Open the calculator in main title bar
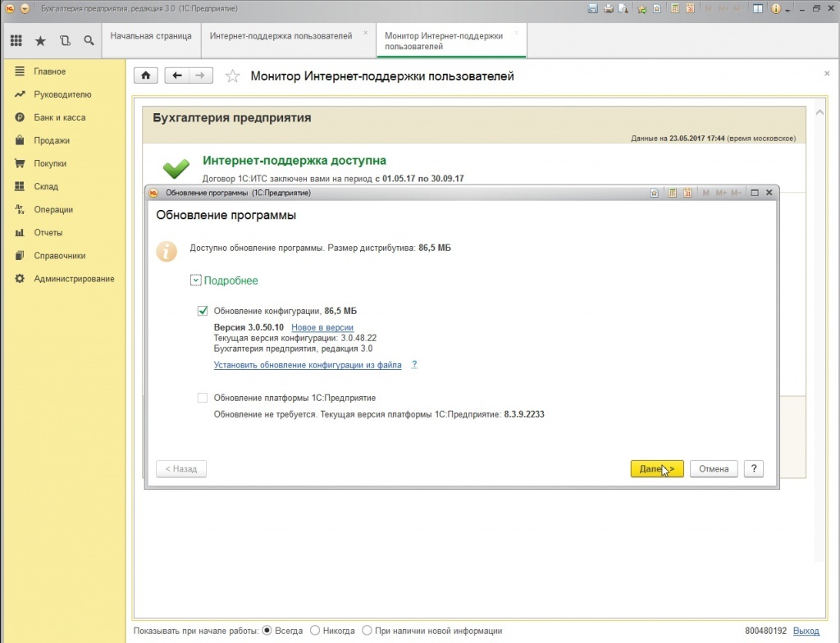 pyautogui.click(x=674, y=8)
